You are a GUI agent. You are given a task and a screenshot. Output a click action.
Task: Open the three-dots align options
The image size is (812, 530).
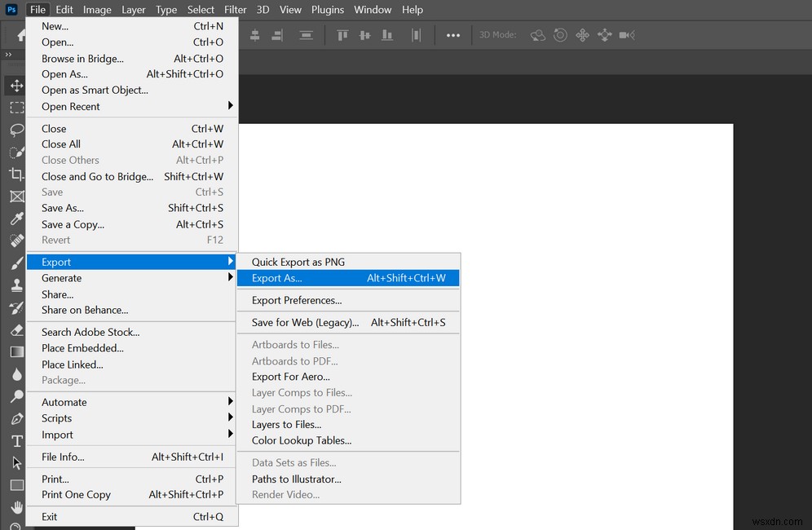point(453,35)
